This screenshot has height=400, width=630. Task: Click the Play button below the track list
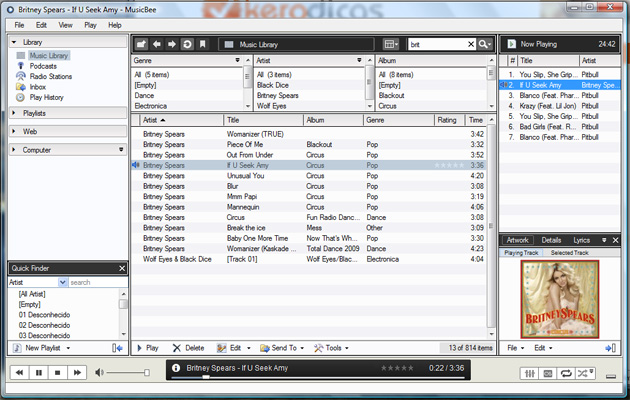point(147,348)
